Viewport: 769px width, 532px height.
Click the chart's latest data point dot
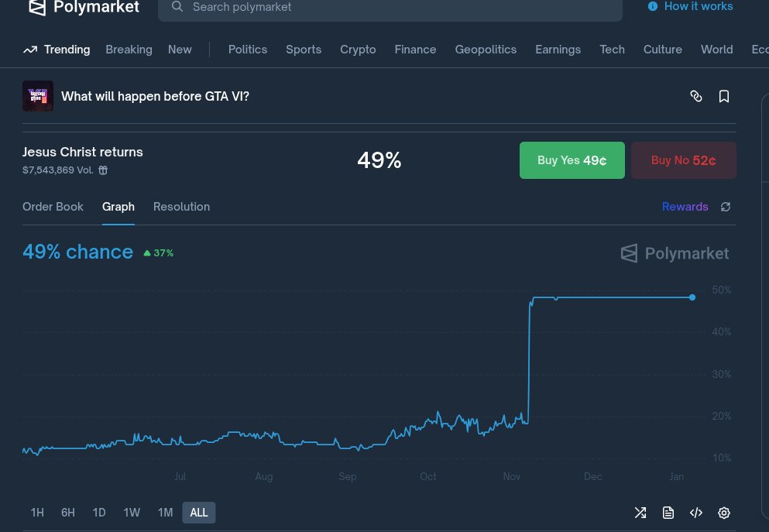pyautogui.click(x=692, y=297)
